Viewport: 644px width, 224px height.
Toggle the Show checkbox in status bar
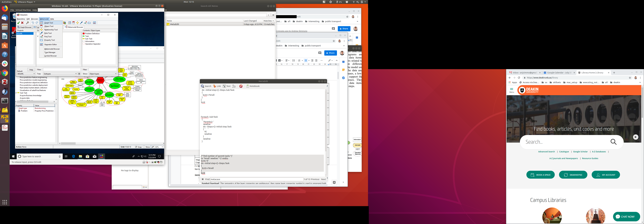click(x=144, y=147)
